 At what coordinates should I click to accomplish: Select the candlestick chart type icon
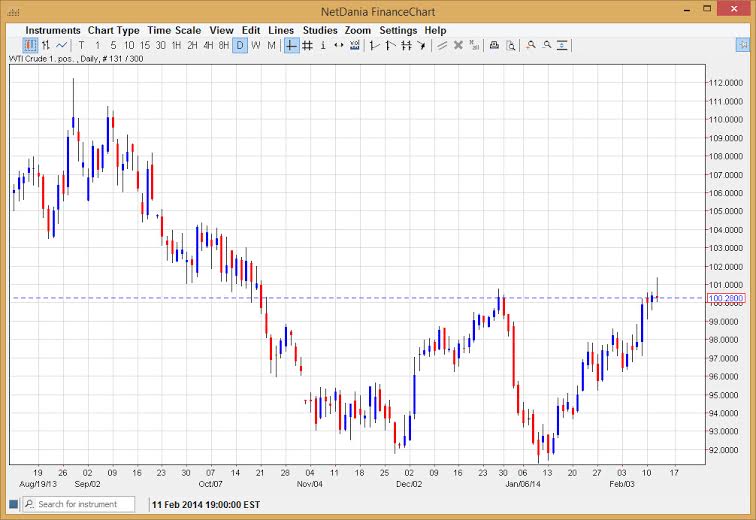pyautogui.click(x=30, y=45)
